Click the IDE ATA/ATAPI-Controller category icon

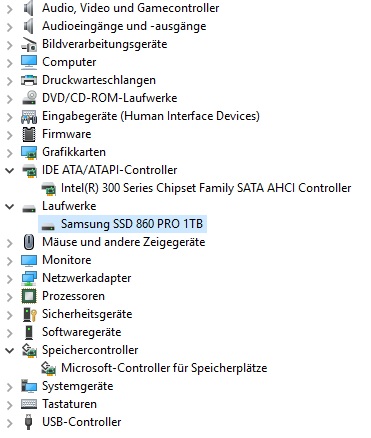point(29,170)
